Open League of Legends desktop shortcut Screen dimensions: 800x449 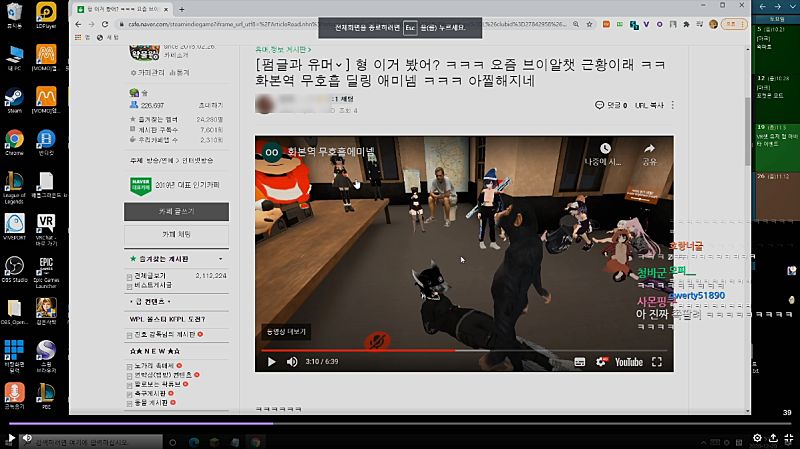click(x=14, y=187)
